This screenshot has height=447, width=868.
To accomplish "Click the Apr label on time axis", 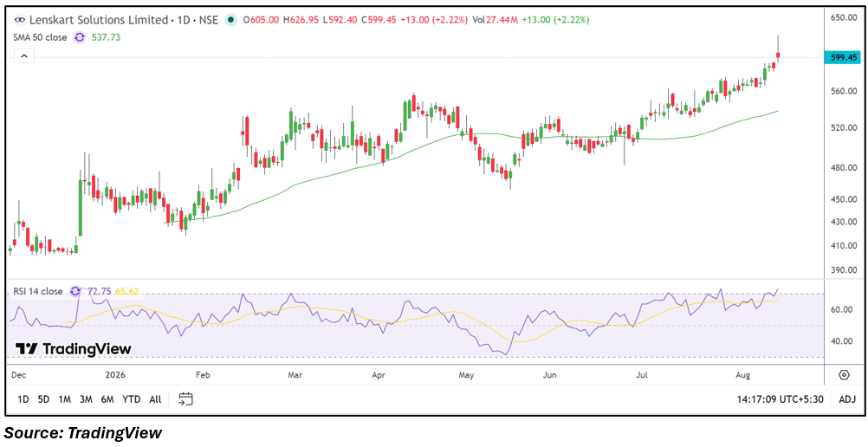I will coord(378,376).
